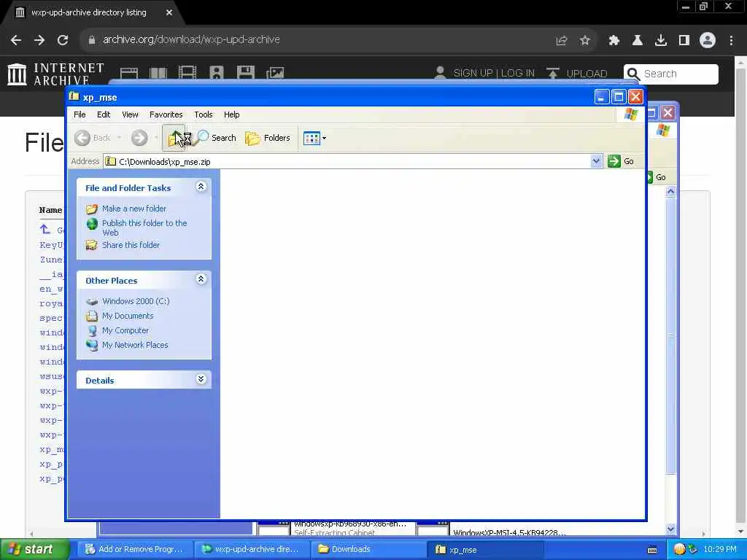Collapse the File and Folder Tasks panel

pos(201,187)
